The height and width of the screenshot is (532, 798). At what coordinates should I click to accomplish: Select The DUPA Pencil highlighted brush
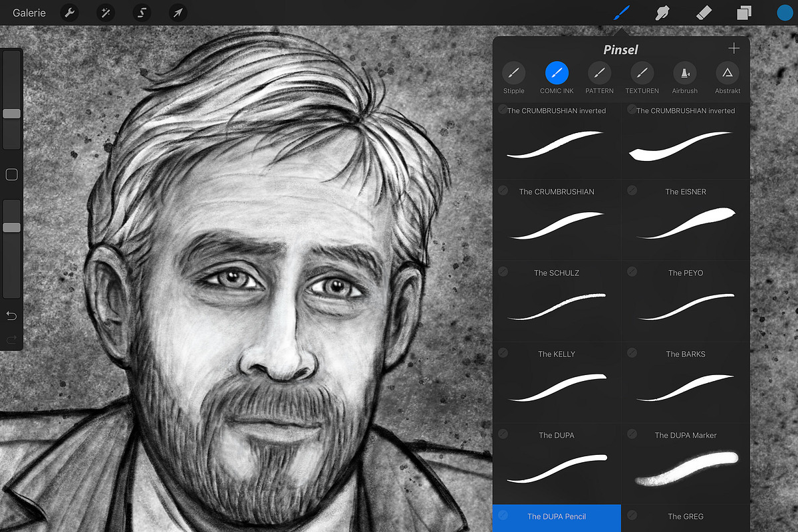coord(557,518)
